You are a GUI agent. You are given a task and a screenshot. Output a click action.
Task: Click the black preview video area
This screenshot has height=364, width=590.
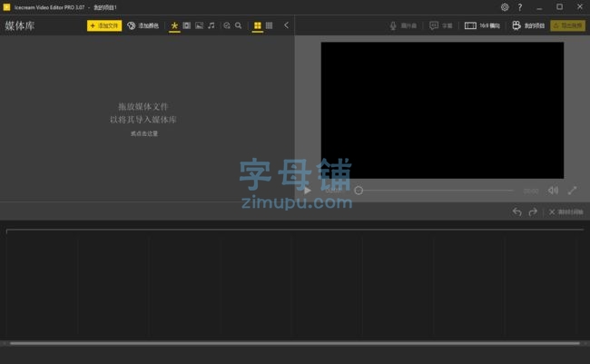442,111
